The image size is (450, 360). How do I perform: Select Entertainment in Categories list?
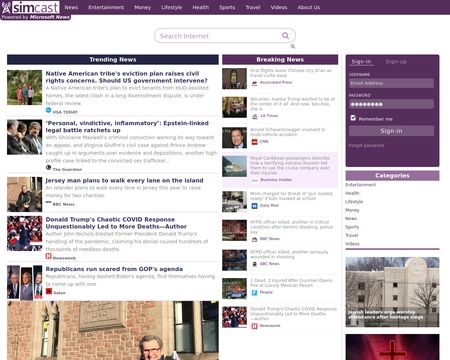tap(360, 185)
